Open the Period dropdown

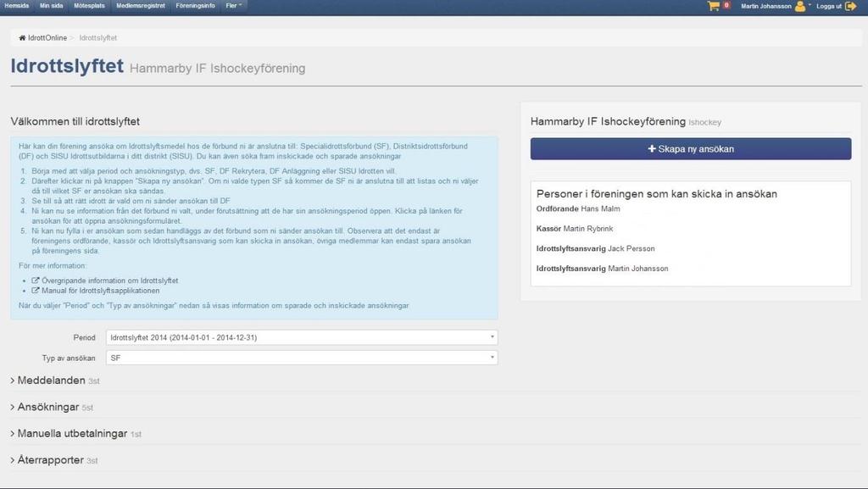[x=302, y=337]
